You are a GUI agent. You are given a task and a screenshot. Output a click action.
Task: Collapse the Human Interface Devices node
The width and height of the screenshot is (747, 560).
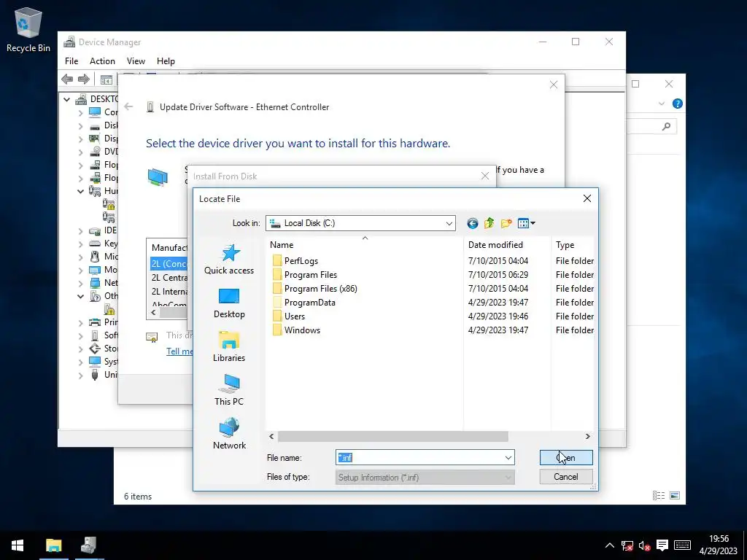click(80, 192)
